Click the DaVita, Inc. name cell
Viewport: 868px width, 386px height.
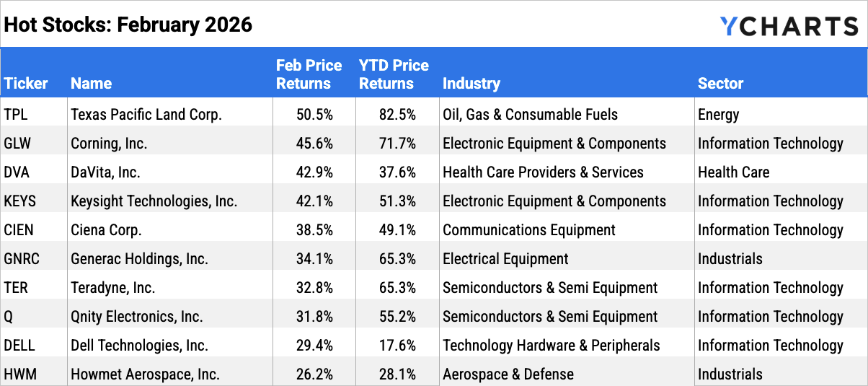[x=105, y=172]
